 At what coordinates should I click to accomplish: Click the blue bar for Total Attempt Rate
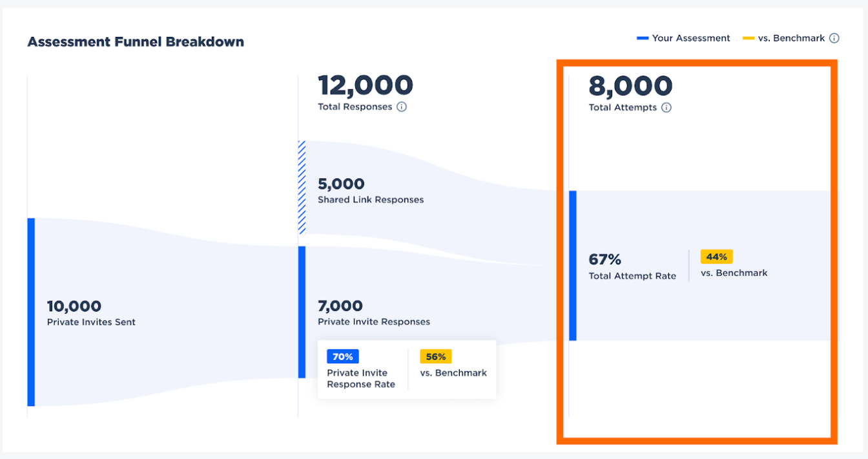click(x=573, y=266)
